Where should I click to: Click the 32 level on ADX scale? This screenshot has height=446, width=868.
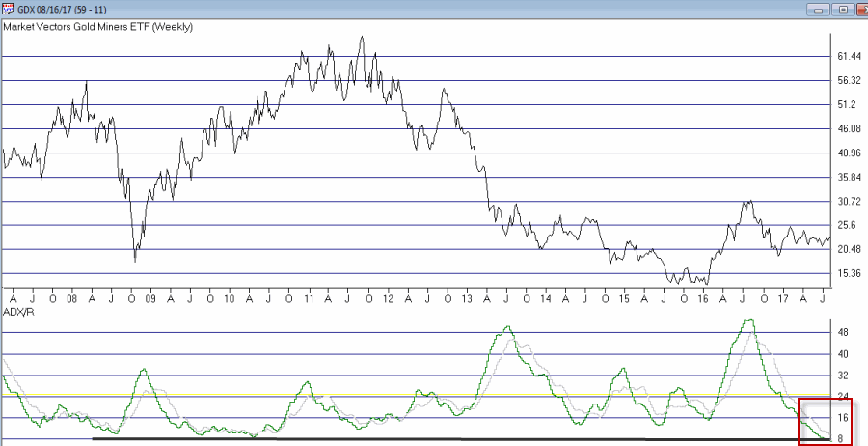click(x=844, y=376)
